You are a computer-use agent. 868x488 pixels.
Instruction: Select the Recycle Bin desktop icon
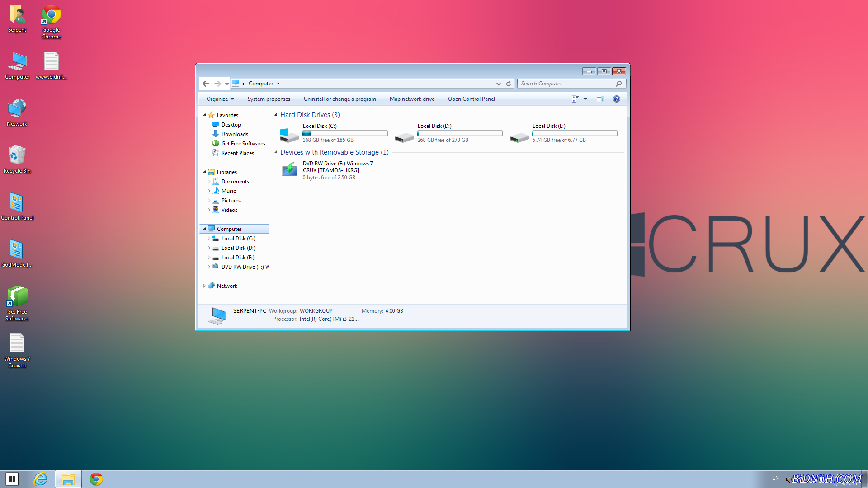[x=17, y=160]
